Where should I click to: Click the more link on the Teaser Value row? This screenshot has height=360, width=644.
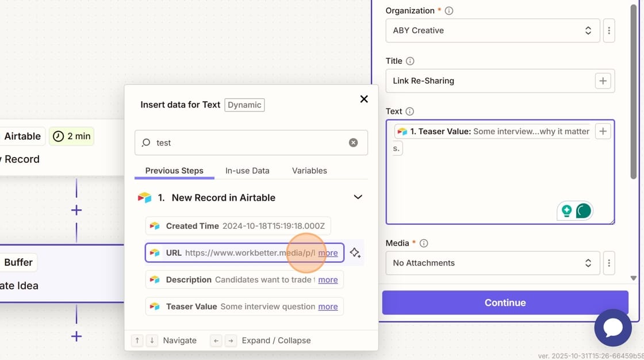tap(328, 307)
